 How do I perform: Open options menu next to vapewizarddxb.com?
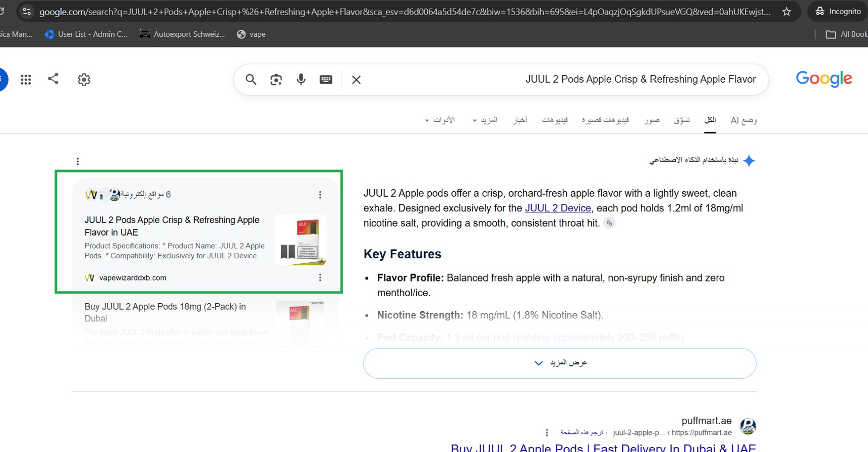tap(320, 277)
